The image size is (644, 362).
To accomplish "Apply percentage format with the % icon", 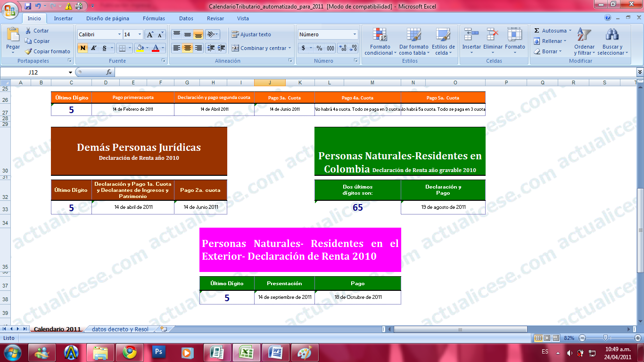I will click(x=319, y=48).
